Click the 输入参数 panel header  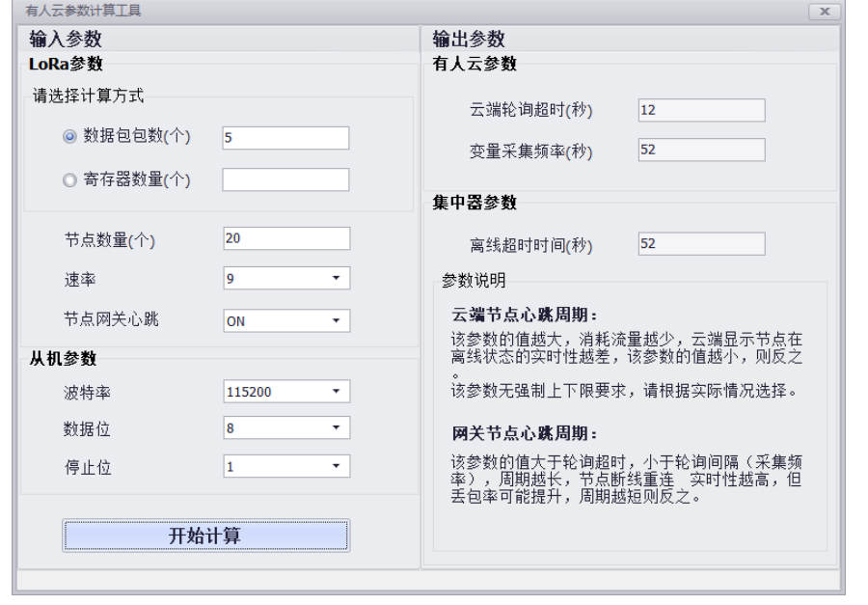pyautogui.click(x=66, y=40)
